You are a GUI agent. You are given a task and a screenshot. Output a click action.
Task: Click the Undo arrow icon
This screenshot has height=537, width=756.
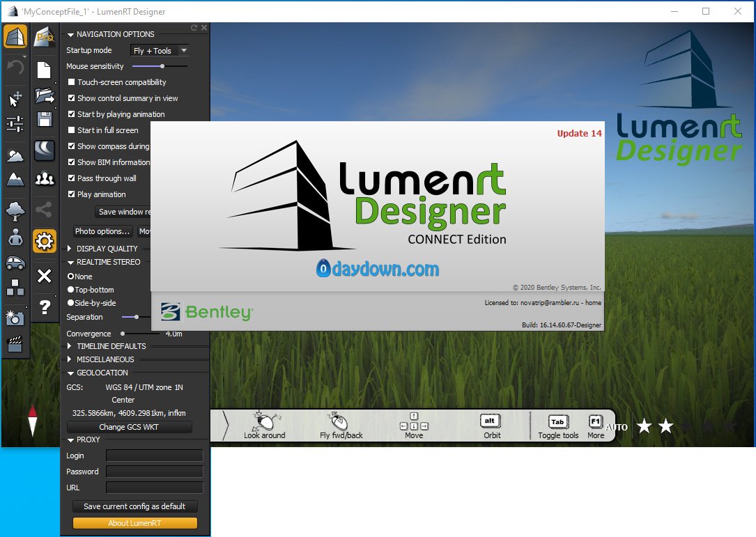pyautogui.click(x=15, y=67)
